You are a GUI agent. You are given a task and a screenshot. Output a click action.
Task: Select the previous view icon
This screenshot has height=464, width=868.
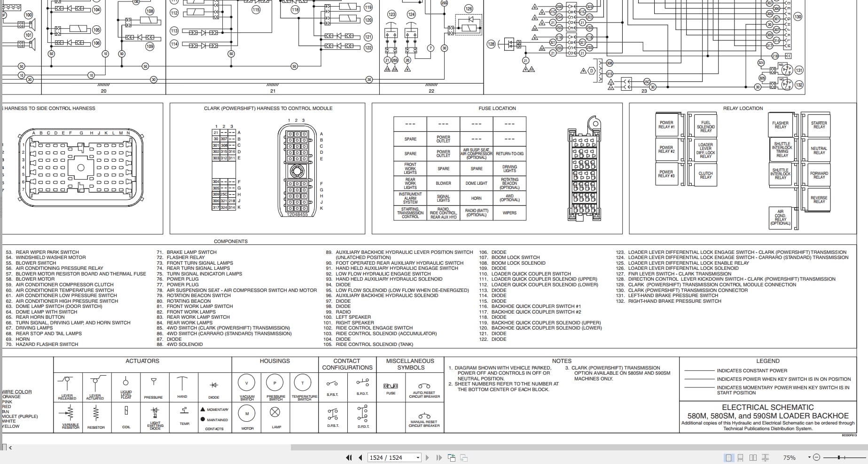pos(452,457)
